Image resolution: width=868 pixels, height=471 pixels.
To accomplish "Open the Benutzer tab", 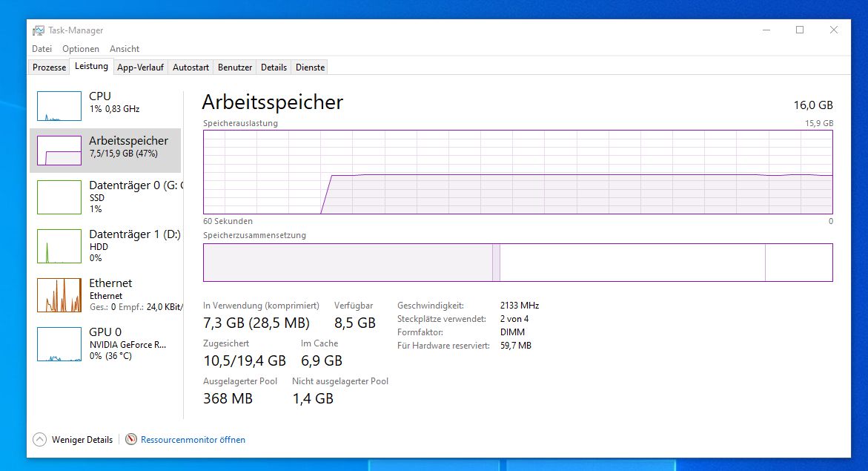I will pyautogui.click(x=235, y=67).
